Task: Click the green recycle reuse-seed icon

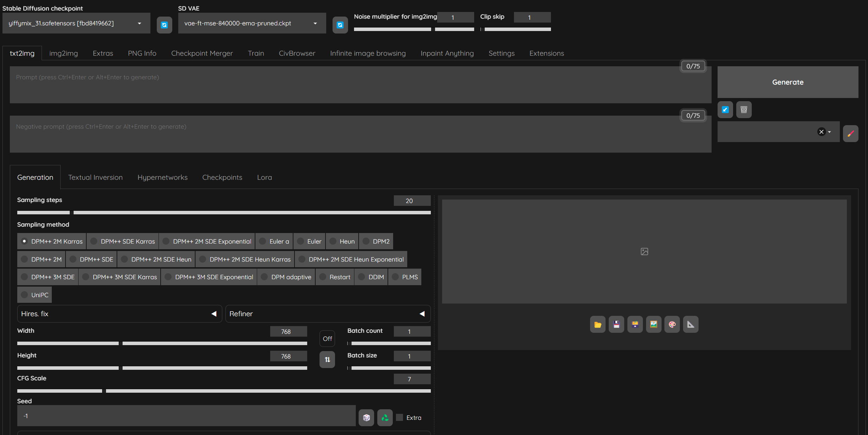Action: 385,418
